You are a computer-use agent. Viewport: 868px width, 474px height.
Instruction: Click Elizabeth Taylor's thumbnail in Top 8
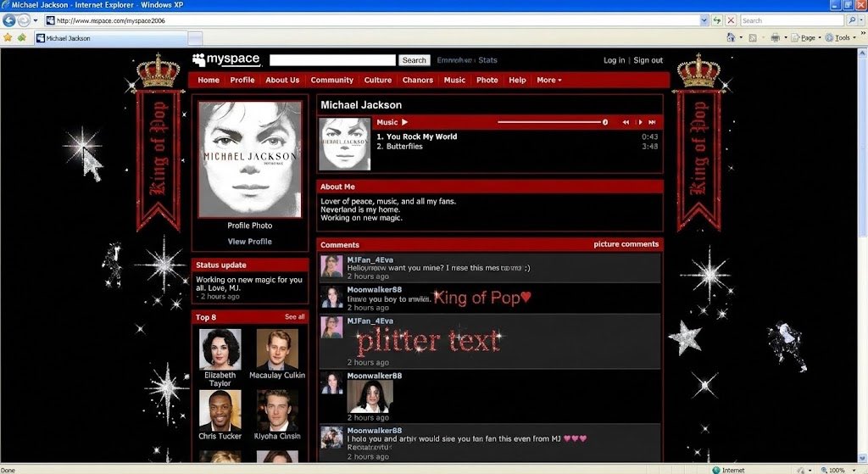(x=220, y=349)
